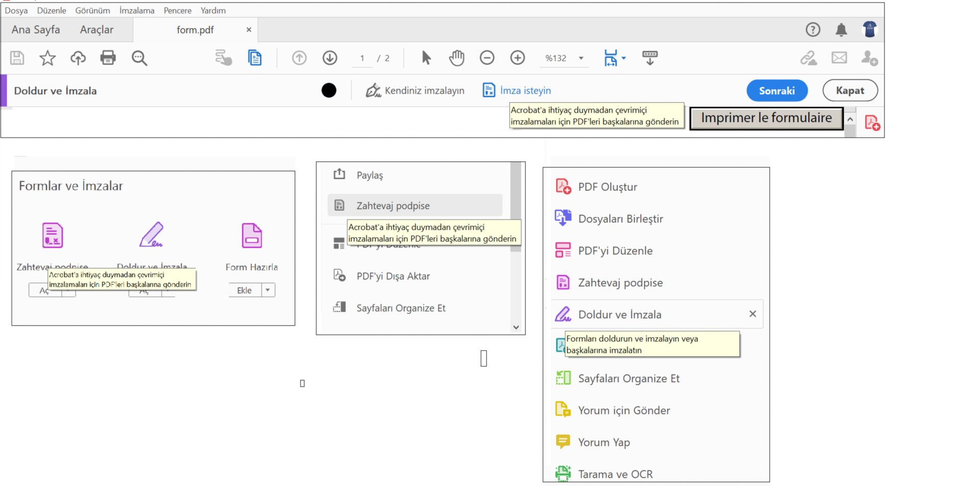Remove Doldur ve İmzala with the X
Viewport: 980px width, 486px height.
point(752,314)
